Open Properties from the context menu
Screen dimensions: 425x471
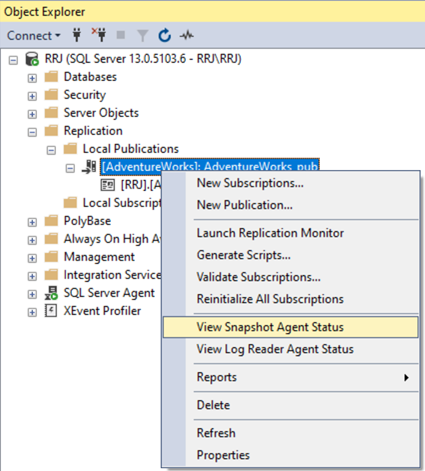(290, 455)
